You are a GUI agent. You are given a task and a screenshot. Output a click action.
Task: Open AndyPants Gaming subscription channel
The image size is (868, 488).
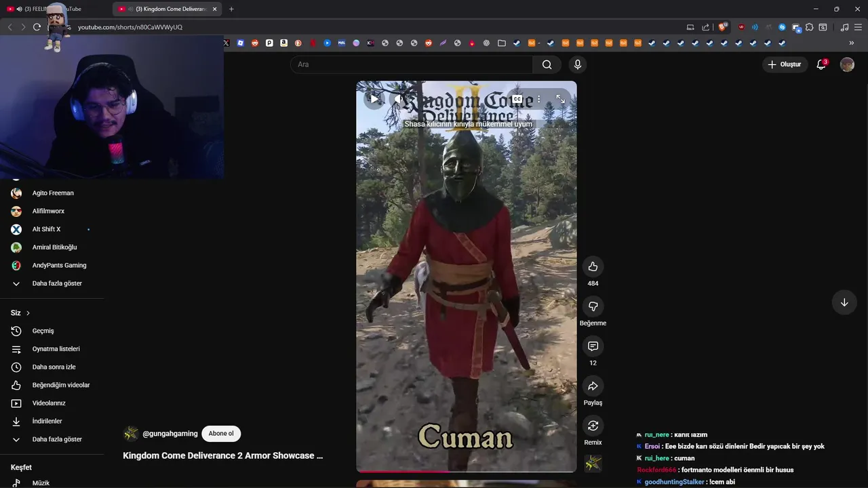click(52, 265)
